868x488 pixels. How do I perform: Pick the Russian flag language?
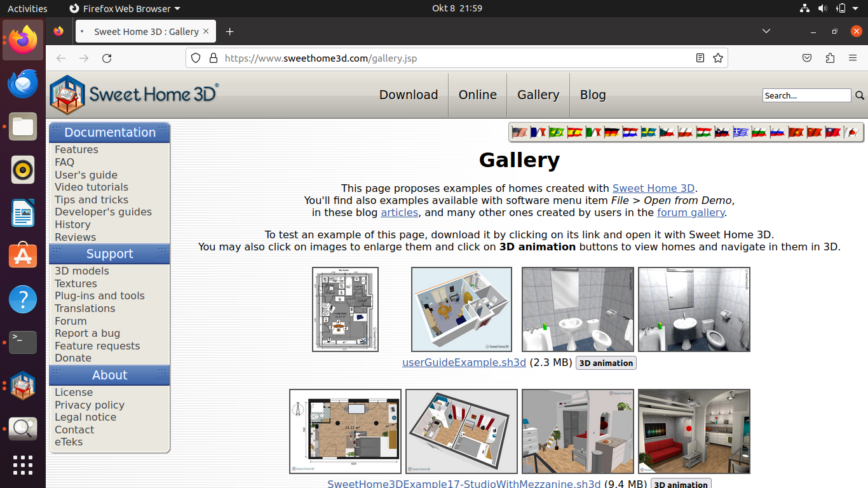[777, 133]
